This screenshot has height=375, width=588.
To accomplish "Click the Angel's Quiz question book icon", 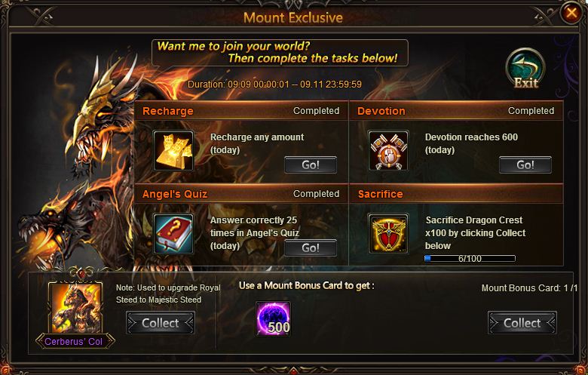I will pyautogui.click(x=173, y=233).
